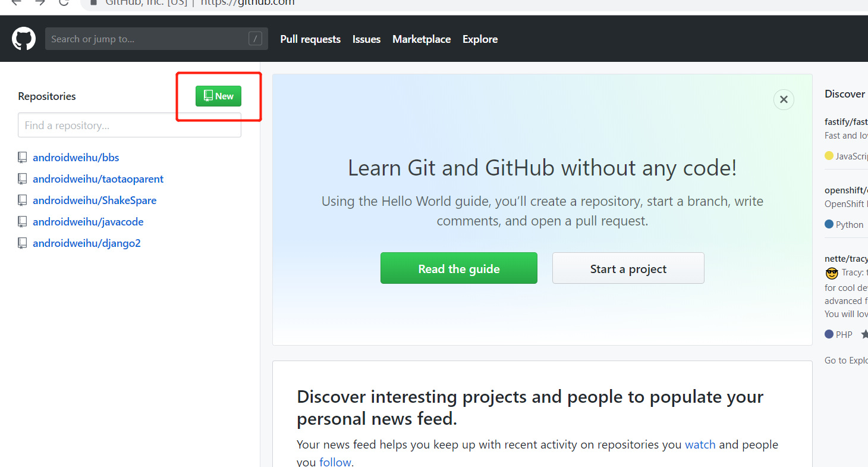868x467 pixels.
Task: Open Pull requests in top navigation
Action: [310, 39]
